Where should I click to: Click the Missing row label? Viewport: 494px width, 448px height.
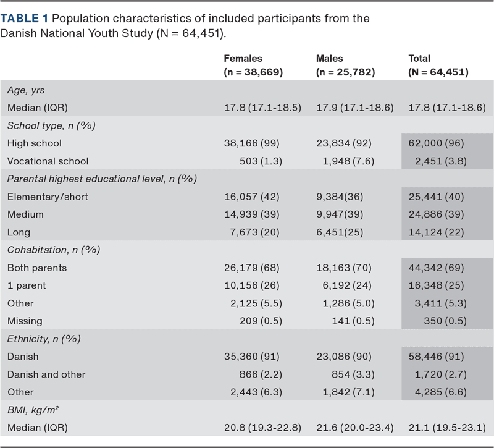[25, 321]
